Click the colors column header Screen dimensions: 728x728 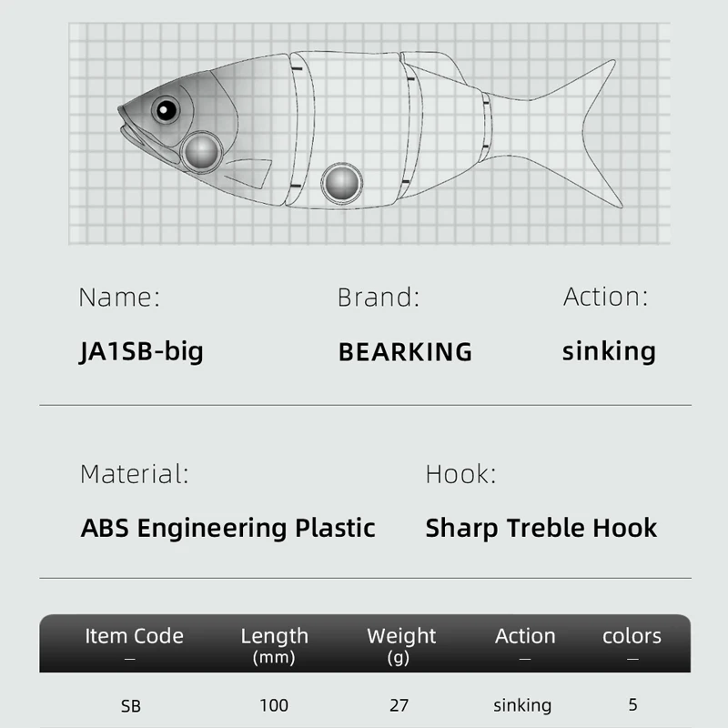pos(632,637)
